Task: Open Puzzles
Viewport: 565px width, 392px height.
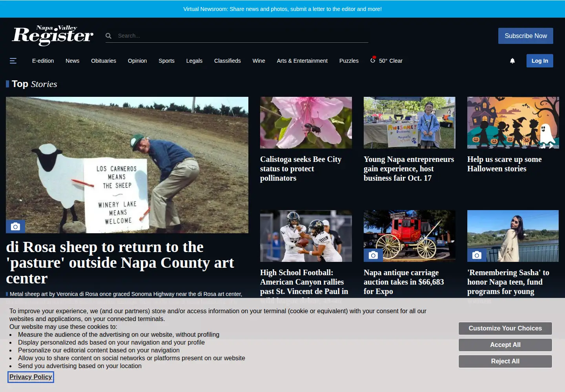Action: pos(349,61)
